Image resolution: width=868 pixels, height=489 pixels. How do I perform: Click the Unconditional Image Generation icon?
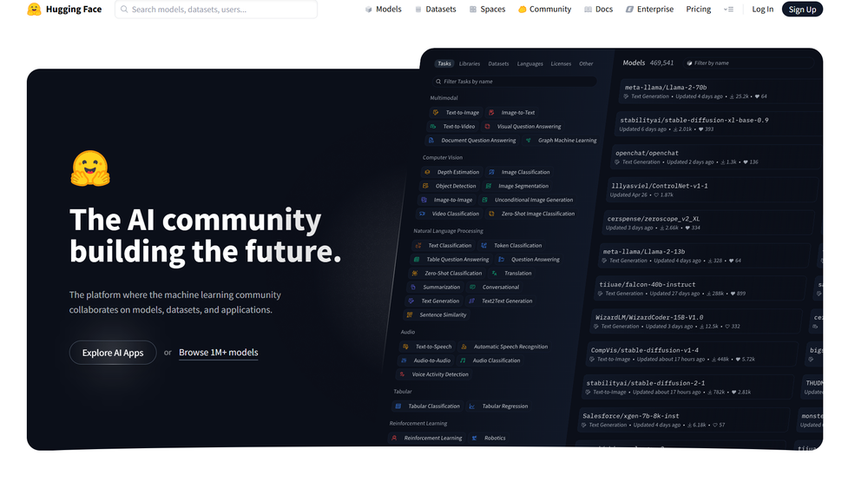pos(485,200)
